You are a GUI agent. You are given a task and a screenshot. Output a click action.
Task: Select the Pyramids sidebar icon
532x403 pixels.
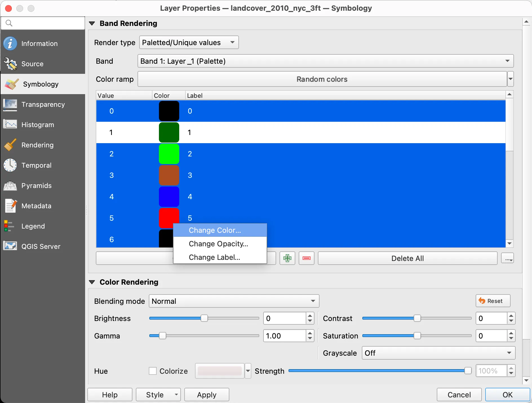[10, 186]
